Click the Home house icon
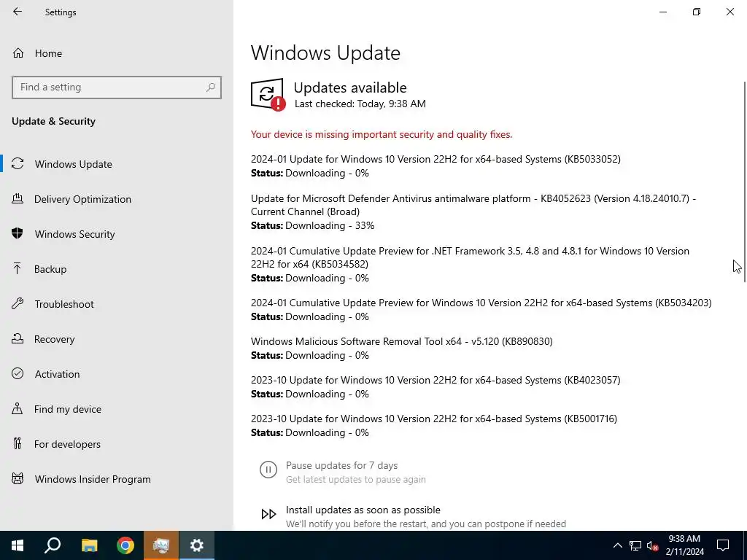Image resolution: width=747 pixels, height=560 pixels. coord(18,52)
